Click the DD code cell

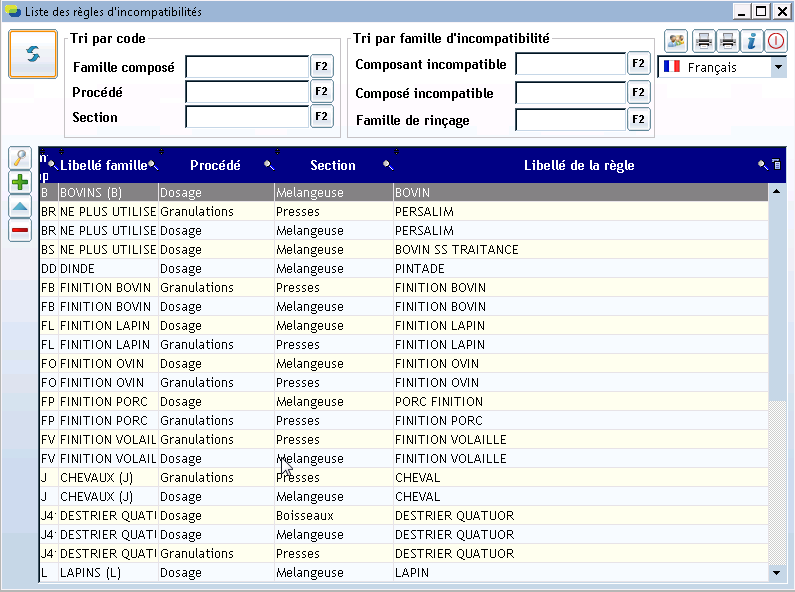tap(49, 269)
